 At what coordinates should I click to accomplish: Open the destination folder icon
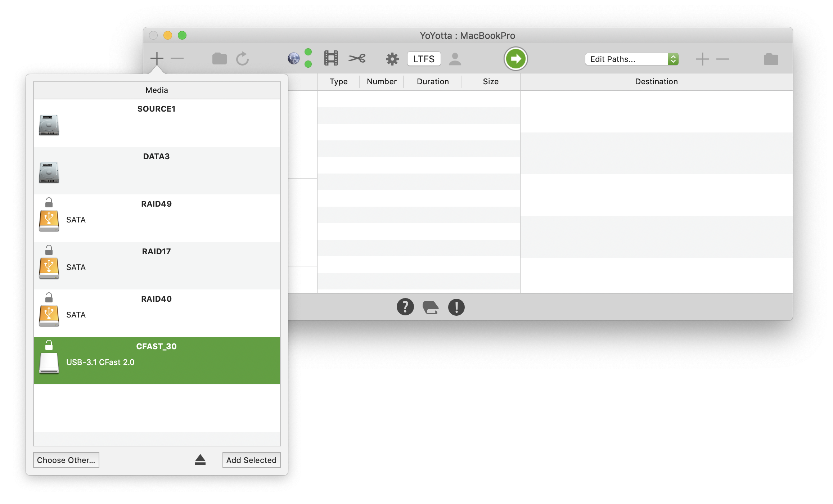pyautogui.click(x=771, y=59)
